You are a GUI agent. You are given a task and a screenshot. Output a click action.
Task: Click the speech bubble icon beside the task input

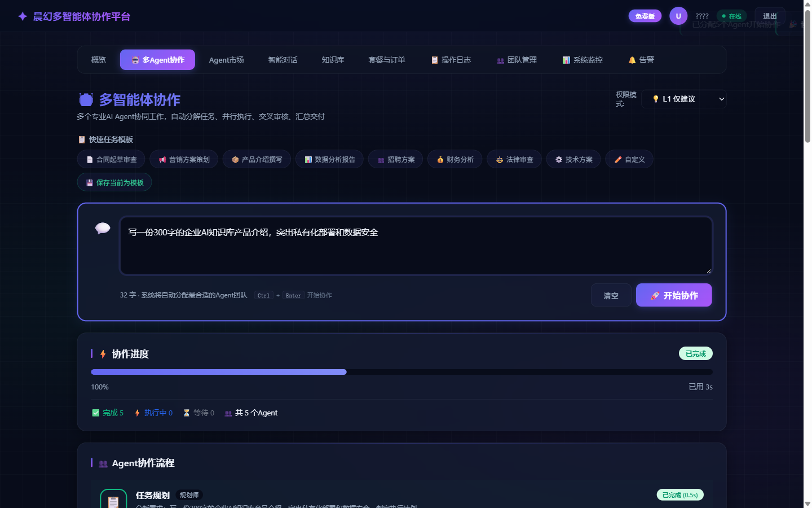tap(103, 228)
